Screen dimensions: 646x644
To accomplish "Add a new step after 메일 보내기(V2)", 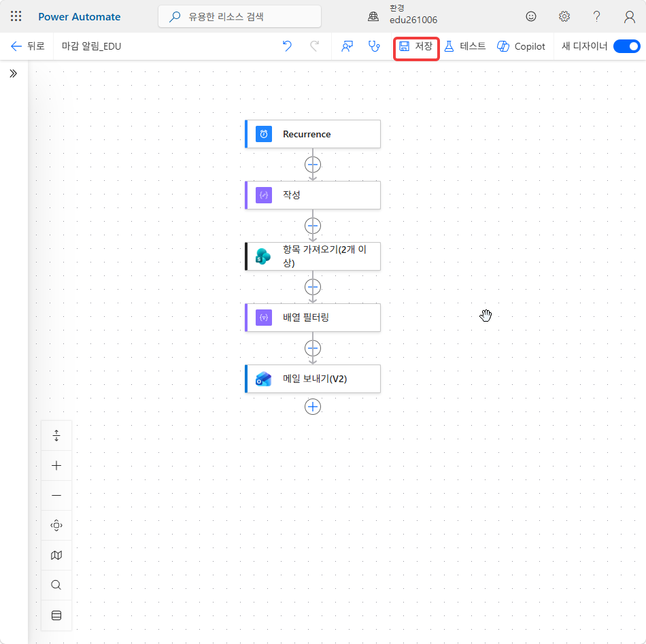I will (313, 407).
